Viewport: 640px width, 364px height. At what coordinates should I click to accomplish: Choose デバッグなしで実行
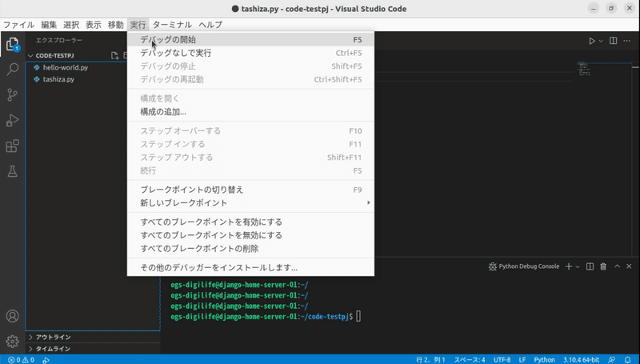[x=250, y=53]
